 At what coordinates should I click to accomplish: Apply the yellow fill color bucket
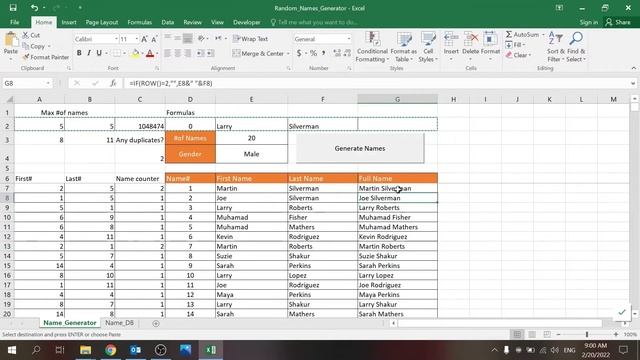click(x=135, y=53)
